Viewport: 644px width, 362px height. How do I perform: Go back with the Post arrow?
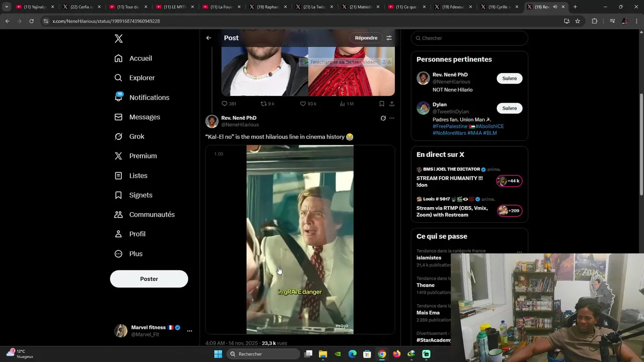pyautogui.click(x=208, y=38)
